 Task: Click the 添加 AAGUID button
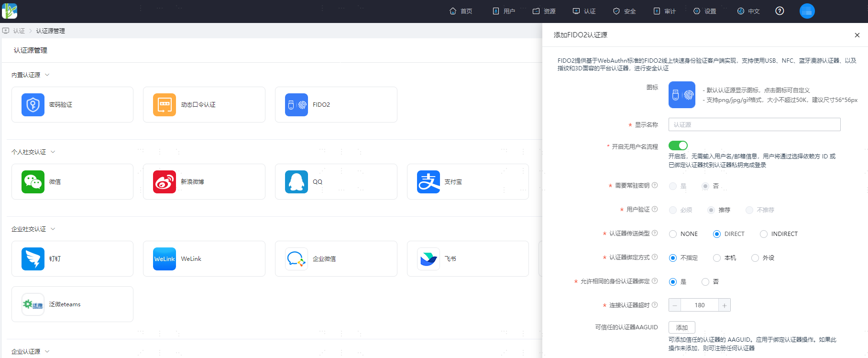pyautogui.click(x=682, y=327)
